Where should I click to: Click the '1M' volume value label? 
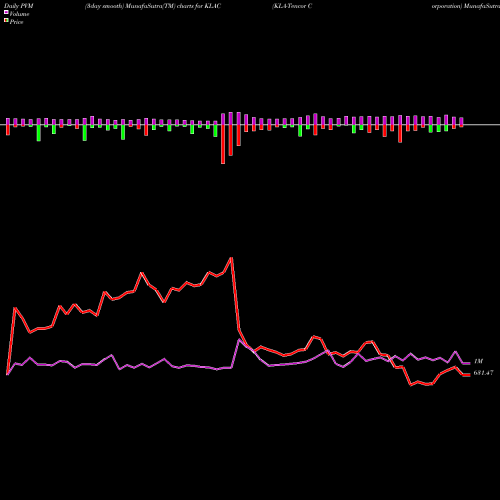[478, 361]
